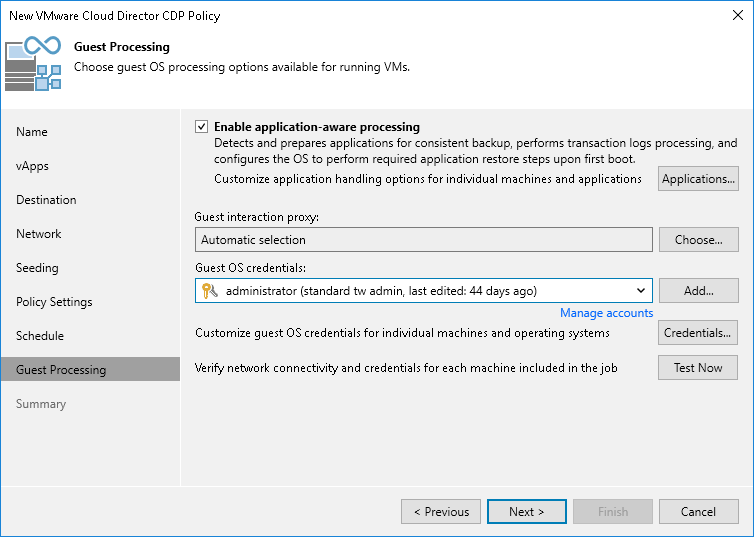Click the window title 'New VMware Cloud Director CDP Policy'
Viewport: 754px width, 537px height.
pos(114,16)
